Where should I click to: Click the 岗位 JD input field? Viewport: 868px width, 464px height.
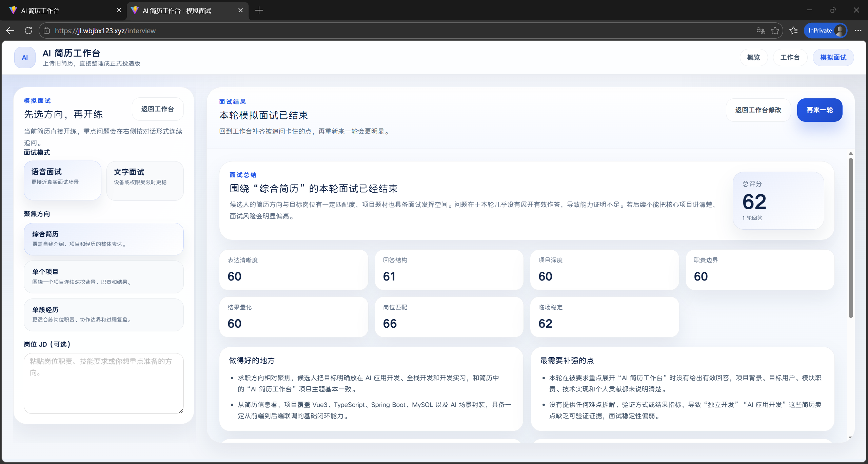103,383
